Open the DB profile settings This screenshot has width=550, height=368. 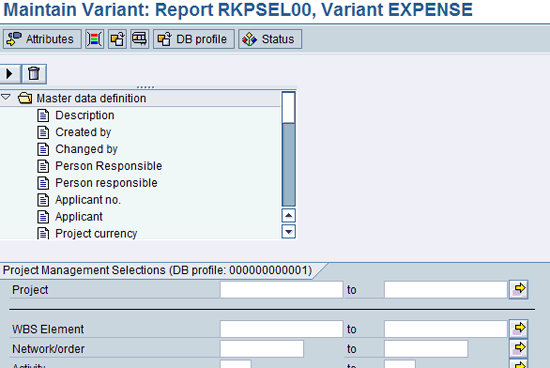pos(194,39)
